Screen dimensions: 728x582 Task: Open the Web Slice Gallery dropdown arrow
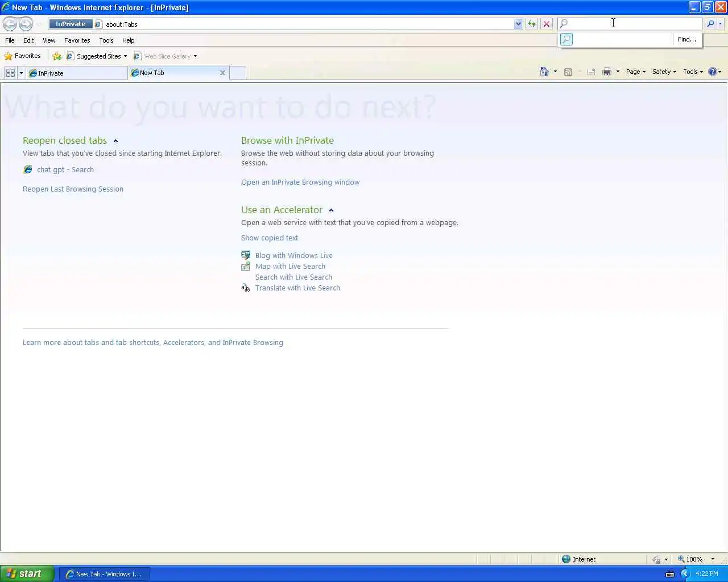195,56
